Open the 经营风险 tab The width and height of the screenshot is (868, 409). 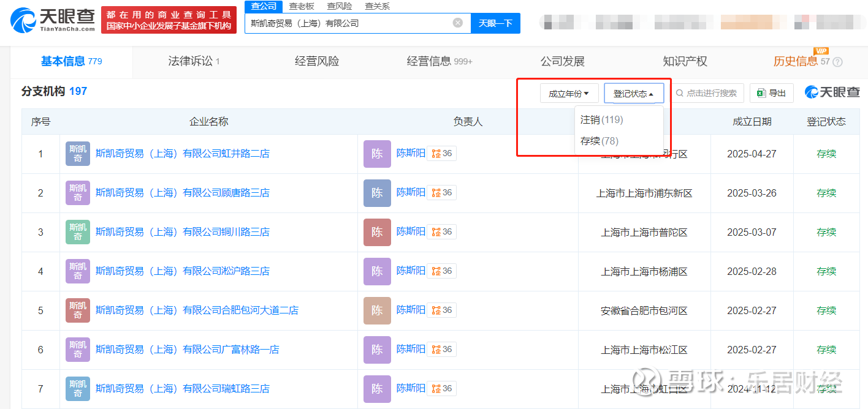click(317, 61)
